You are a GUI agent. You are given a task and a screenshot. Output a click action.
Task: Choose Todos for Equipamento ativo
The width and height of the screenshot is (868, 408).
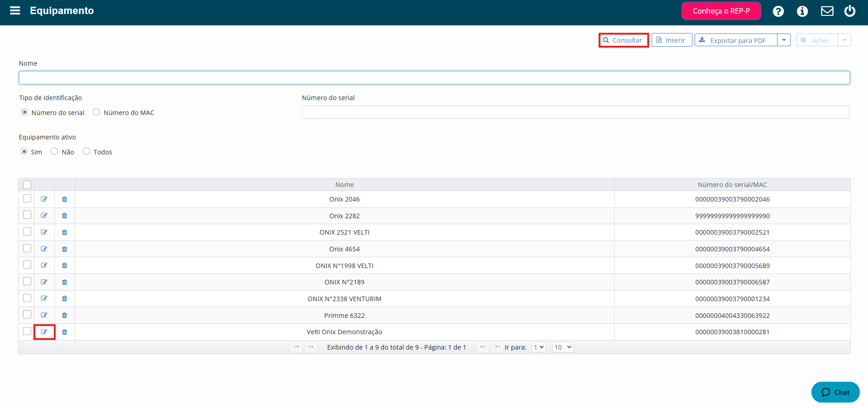pyautogui.click(x=86, y=151)
